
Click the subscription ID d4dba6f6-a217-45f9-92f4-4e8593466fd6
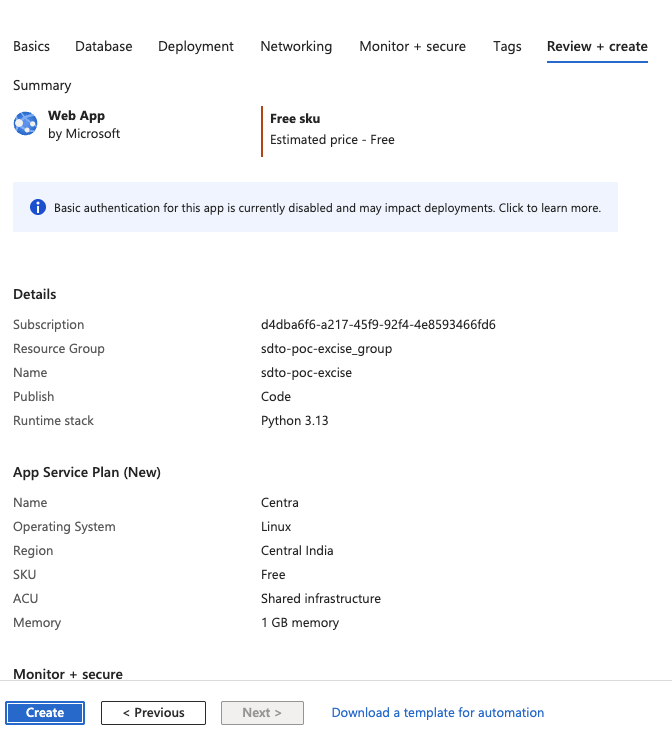pyautogui.click(x=378, y=324)
